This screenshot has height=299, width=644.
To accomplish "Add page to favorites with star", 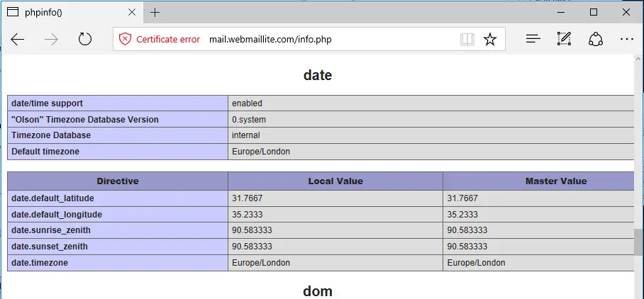I will 489,40.
